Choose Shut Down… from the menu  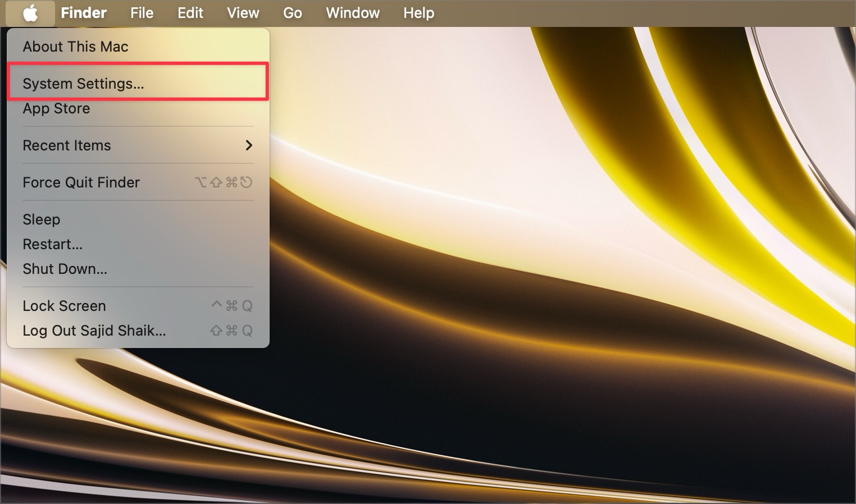point(65,269)
